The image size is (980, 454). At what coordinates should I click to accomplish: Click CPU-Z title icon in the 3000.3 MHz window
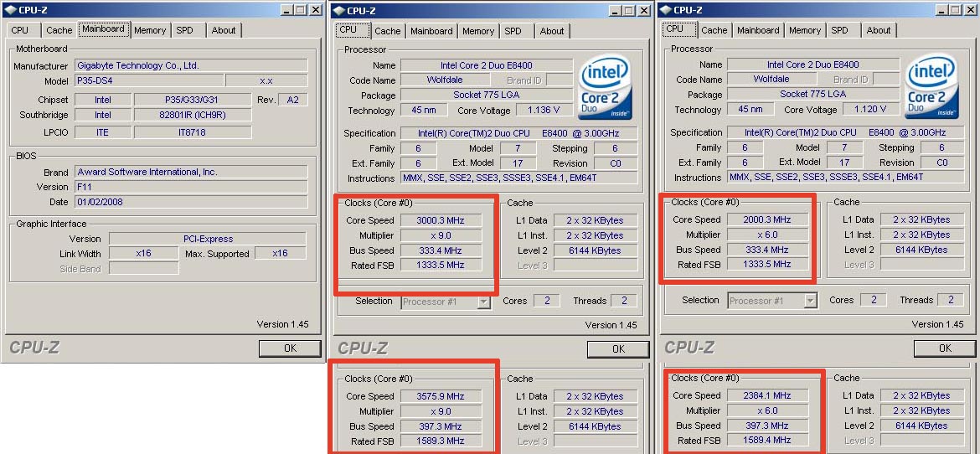[x=338, y=11]
